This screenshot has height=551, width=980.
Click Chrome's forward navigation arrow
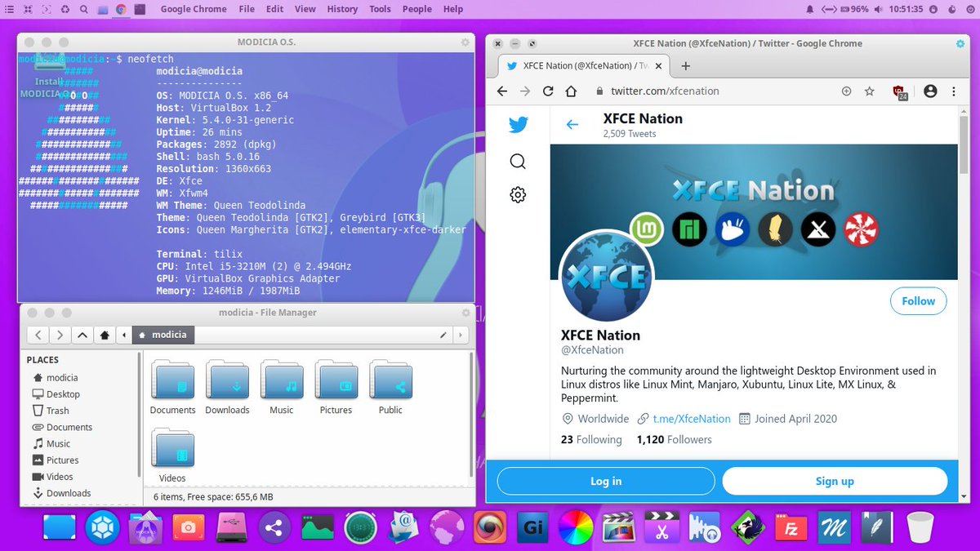[524, 91]
